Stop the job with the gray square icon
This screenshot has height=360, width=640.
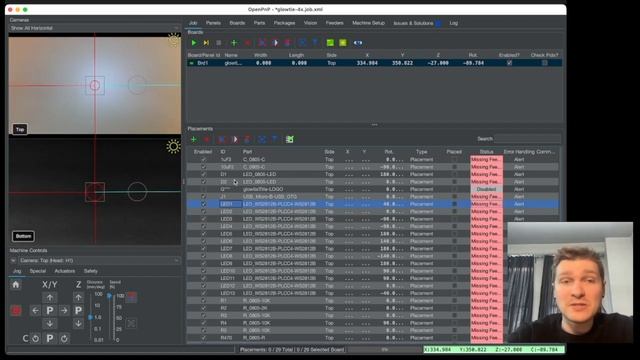219,42
